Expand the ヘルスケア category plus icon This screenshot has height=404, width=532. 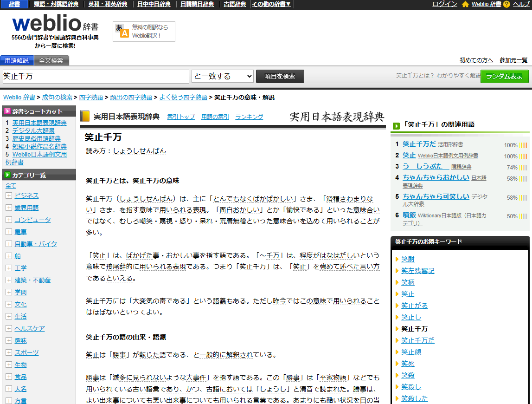[9, 328]
